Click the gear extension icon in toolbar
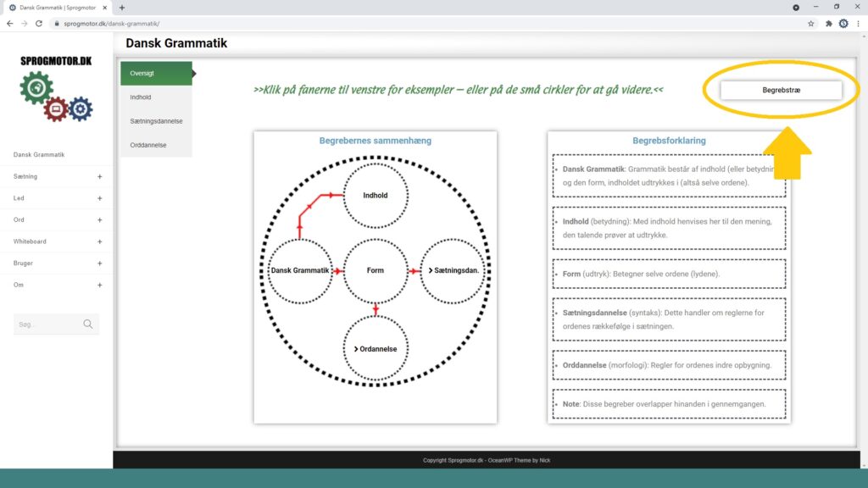Screen dimensions: 868x488 coord(843,24)
